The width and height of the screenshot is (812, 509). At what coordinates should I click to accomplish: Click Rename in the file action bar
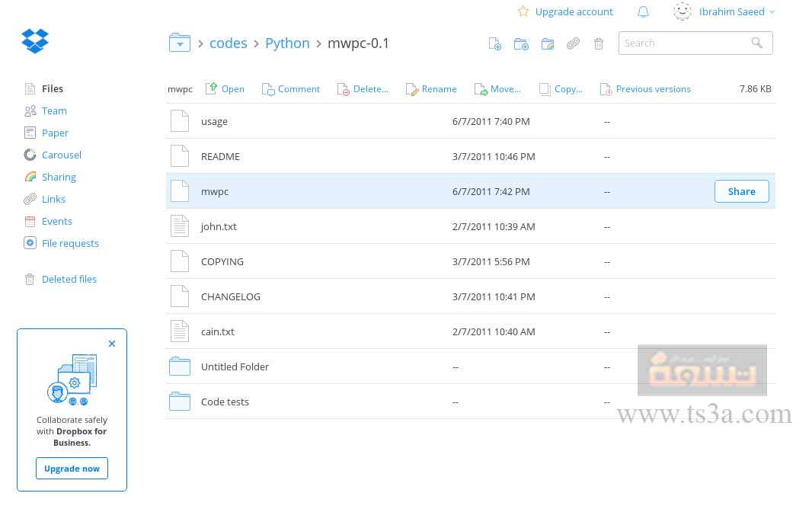tap(431, 89)
